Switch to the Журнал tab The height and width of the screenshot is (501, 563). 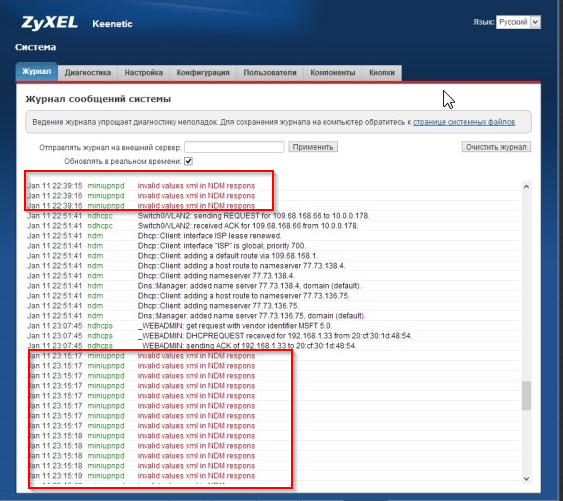tap(36, 71)
